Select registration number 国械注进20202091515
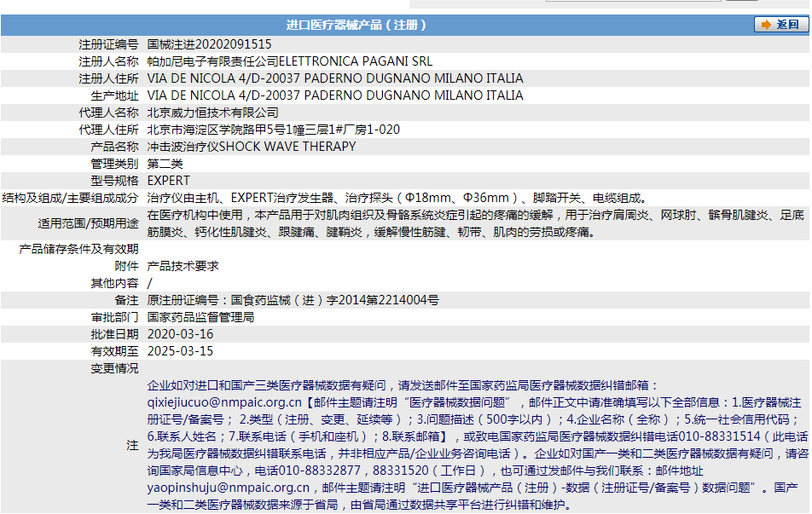 coord(209,44)
